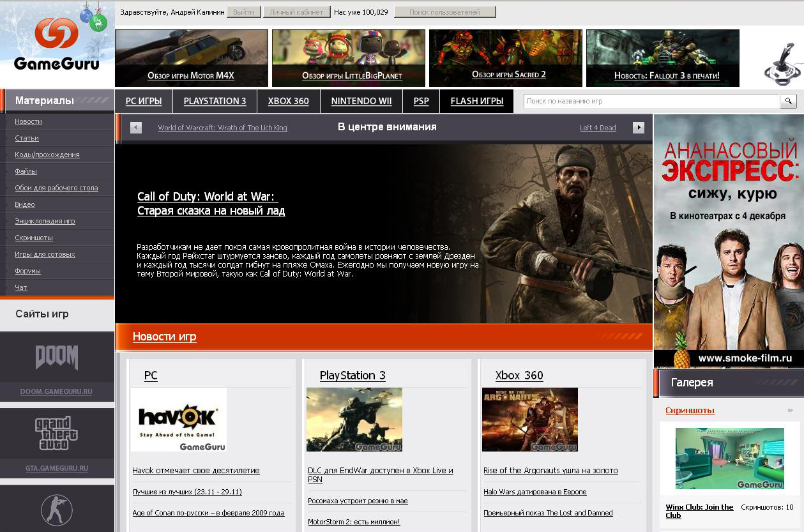Open Скриншоты in the sidebar menu
The height and width of the screenshot is (532, 804).
tap(34, 238)
